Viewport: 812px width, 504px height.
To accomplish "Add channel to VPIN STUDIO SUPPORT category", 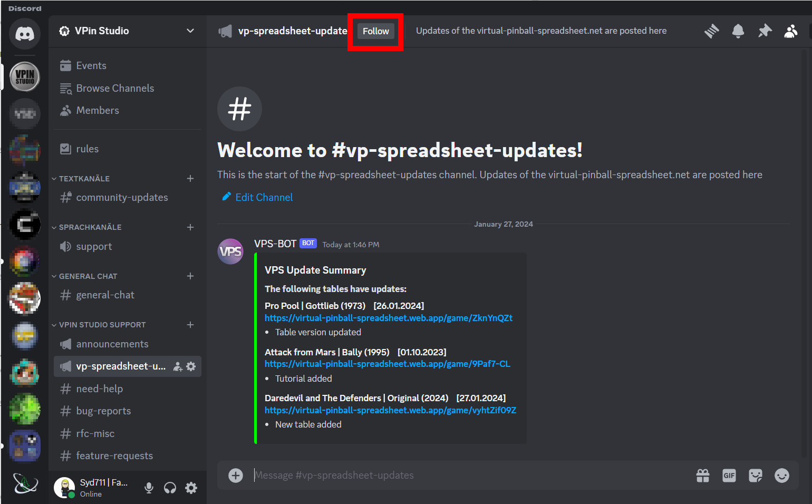I will (x=190, y=325).
